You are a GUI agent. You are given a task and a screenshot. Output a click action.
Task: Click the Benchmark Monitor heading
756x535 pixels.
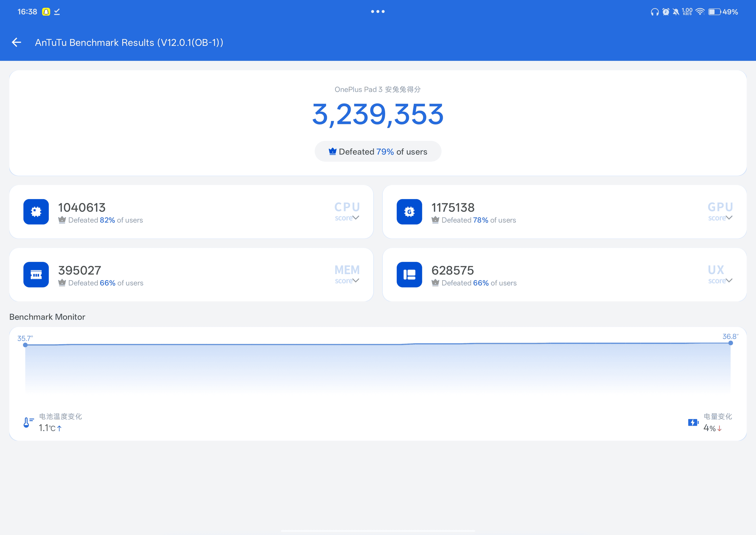(x=47, y=317)
